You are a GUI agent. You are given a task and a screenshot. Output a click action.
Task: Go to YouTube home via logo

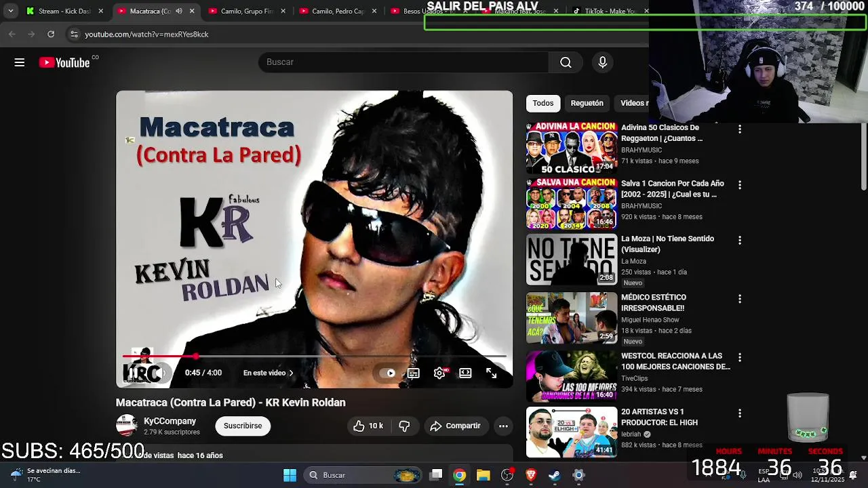(64, 62)
